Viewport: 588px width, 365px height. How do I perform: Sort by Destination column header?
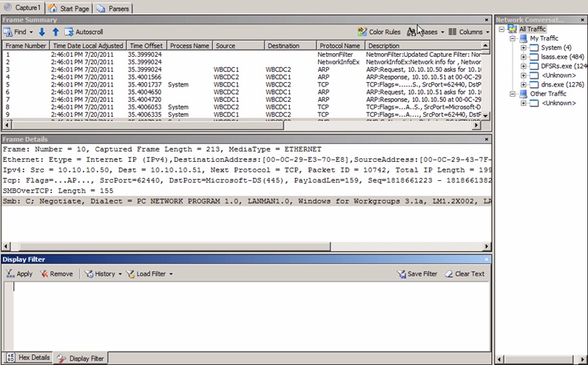[x=290, y=46]
